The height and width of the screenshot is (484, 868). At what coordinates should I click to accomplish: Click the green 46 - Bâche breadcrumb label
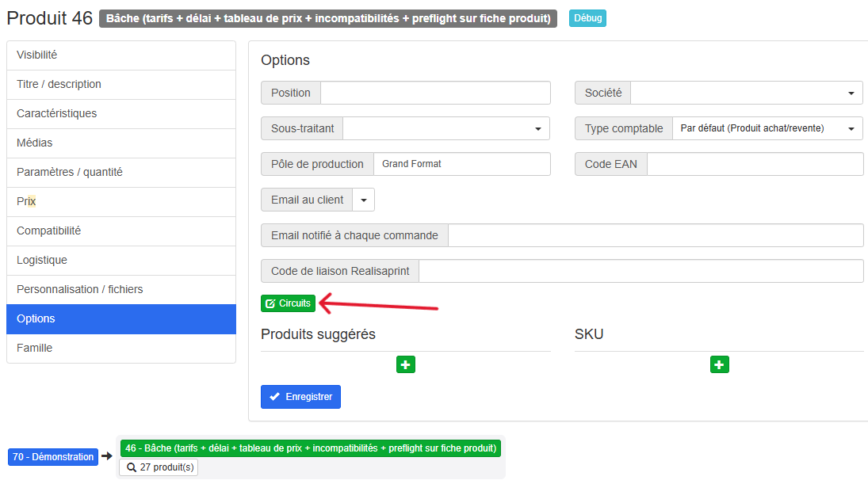(311, 448)
